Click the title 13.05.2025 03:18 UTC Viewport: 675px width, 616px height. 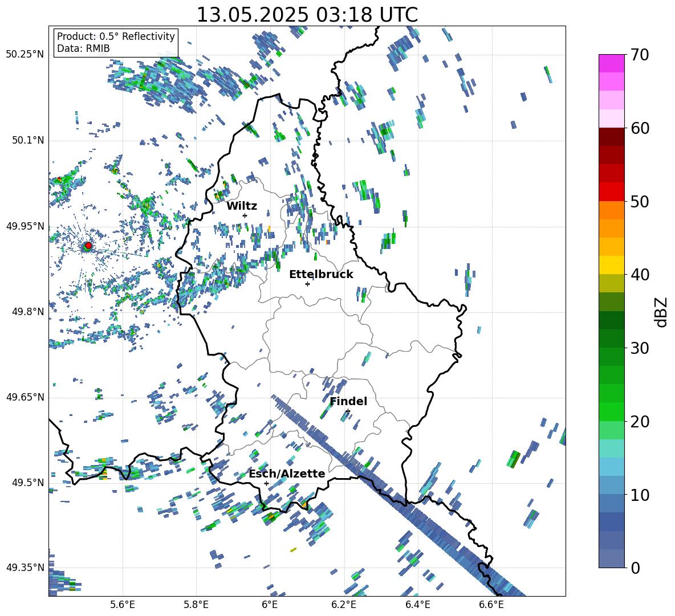(x=307, y=15)
